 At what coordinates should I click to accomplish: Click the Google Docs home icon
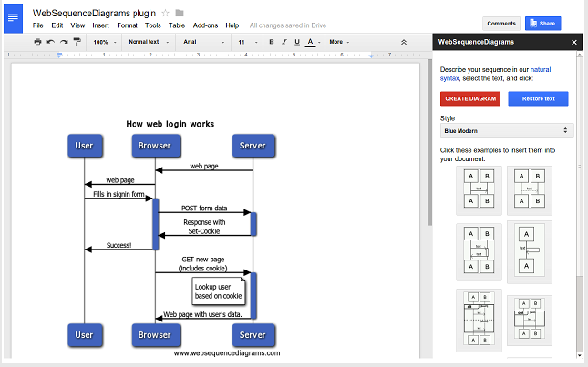(13, 18)
